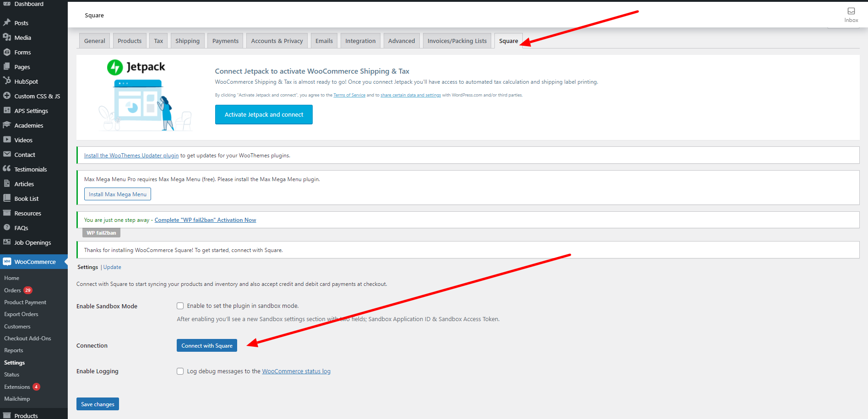The height and width of the screenshot is (419, 868).
Task: Select the Emails tab
Action: tap(324, 41)
